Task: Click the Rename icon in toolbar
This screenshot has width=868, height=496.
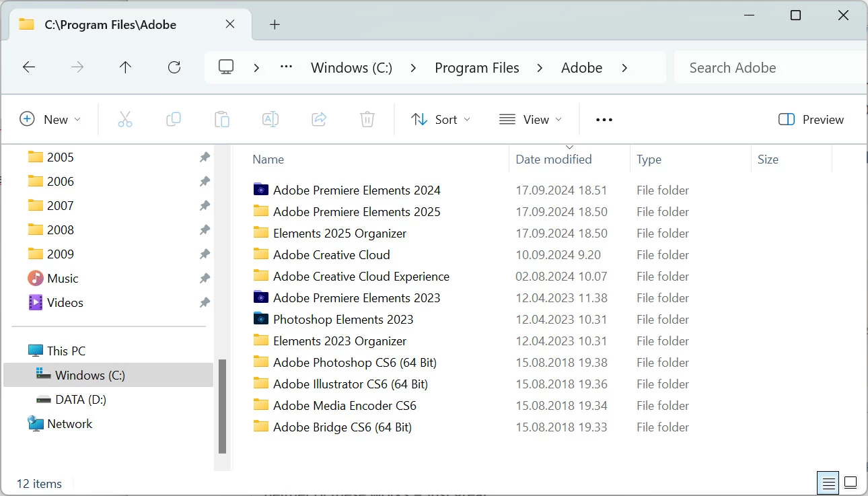Action: [x=270, y=119]
